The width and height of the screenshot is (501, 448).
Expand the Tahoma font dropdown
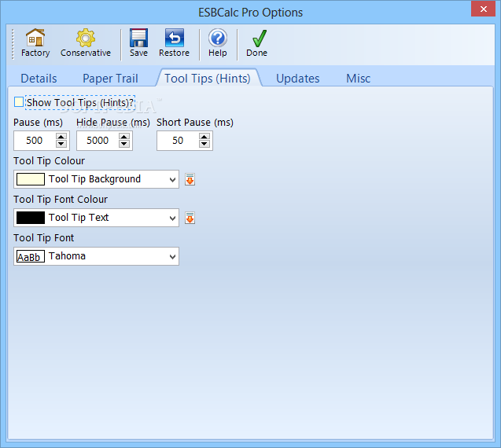coord(172,256)
